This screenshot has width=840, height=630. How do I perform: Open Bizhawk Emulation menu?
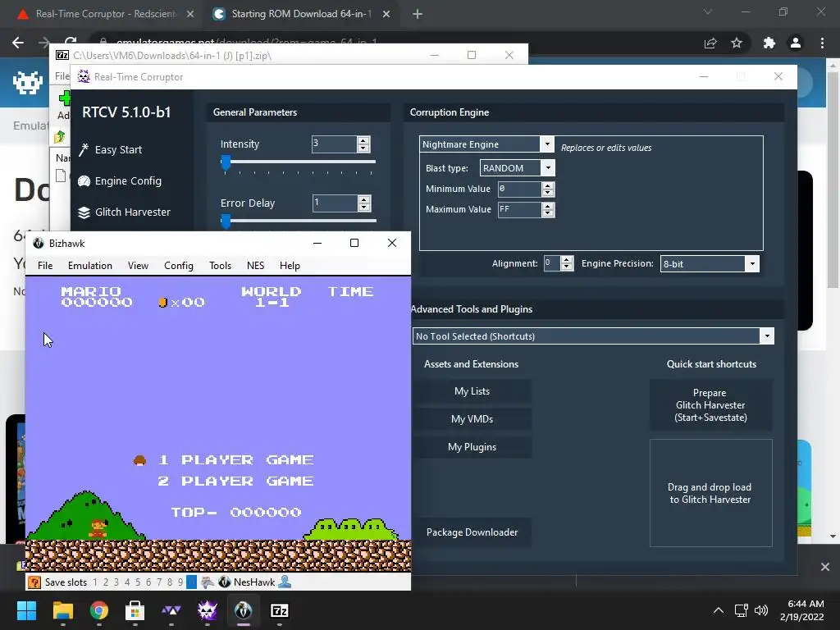[90, 266]
